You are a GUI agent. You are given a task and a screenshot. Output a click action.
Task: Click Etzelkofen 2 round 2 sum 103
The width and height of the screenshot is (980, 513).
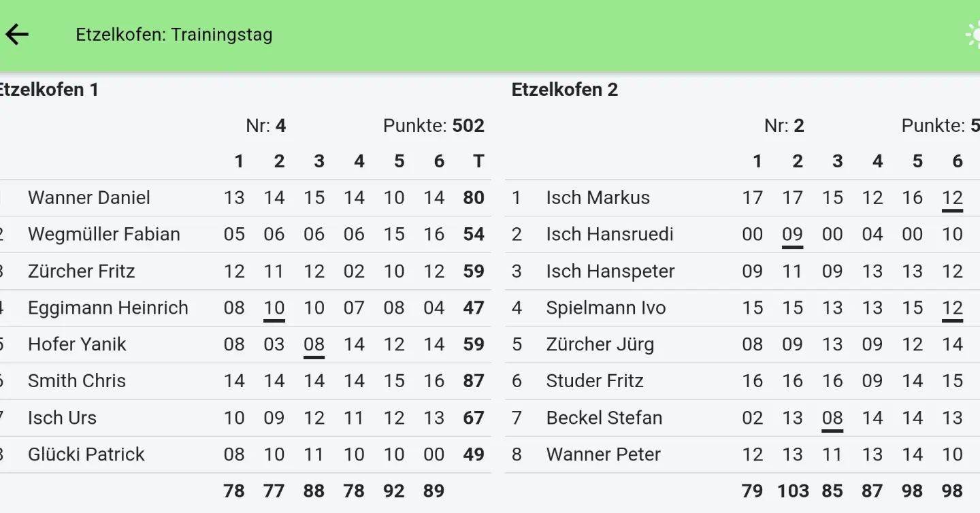coord(793,491)
